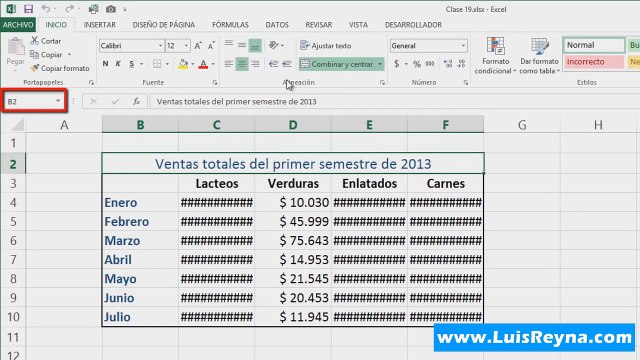
Task: Open the General number format dropdown
Action: pos(463,46)
